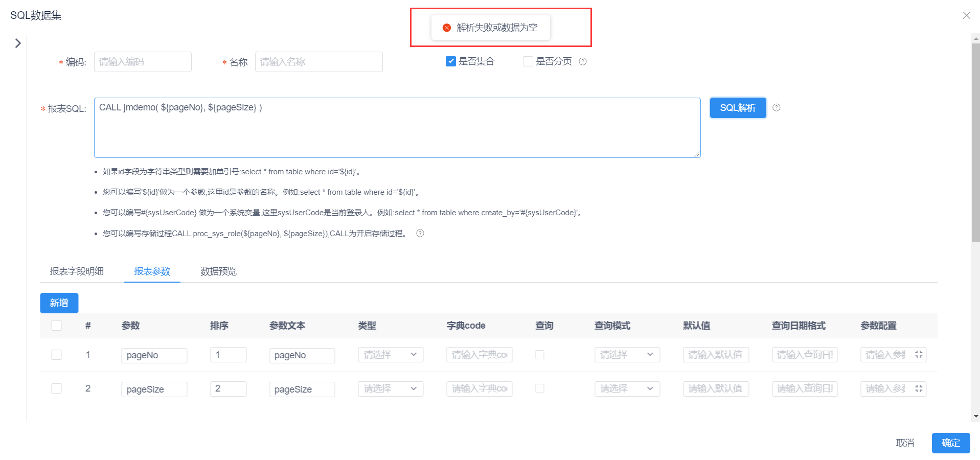Click red error icon in the notification

click(447, 28)
